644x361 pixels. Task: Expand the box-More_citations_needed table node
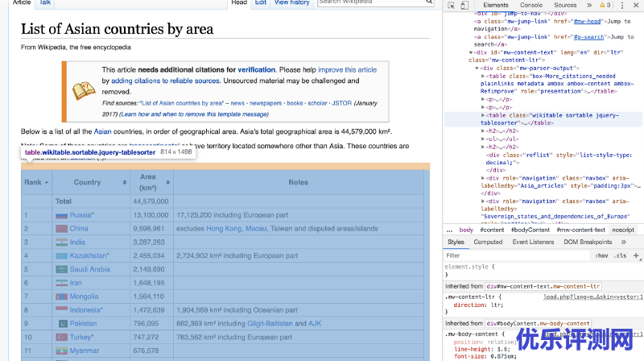click(x=483, y=76)
